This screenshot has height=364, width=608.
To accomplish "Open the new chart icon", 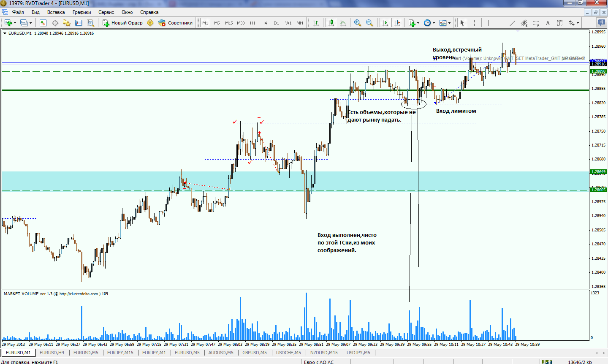I will pos(8,23).
